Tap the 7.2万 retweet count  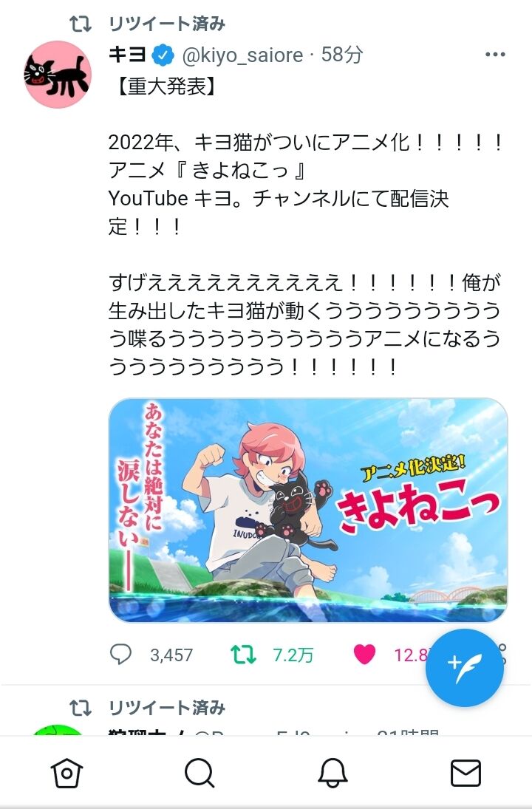click(293, 655)
